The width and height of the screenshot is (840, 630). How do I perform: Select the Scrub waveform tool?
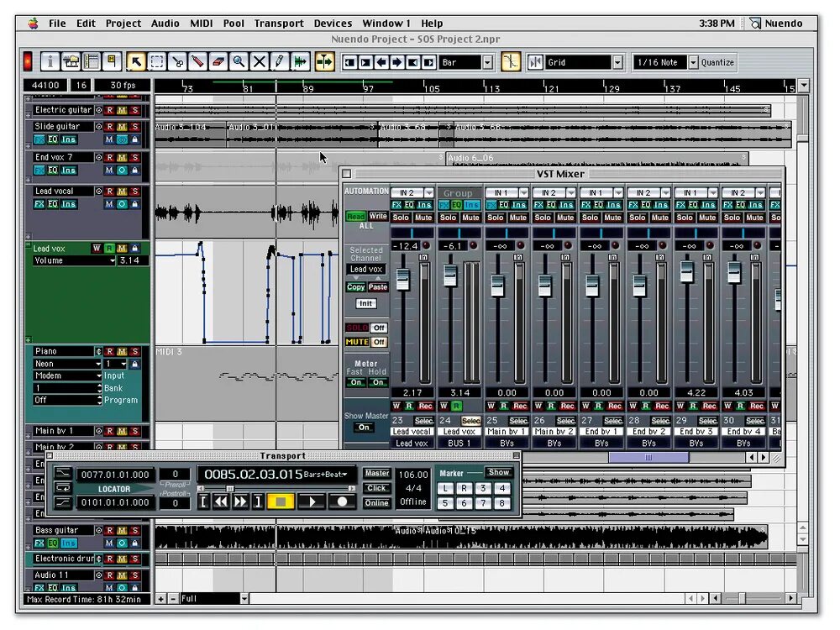point(300,62)
